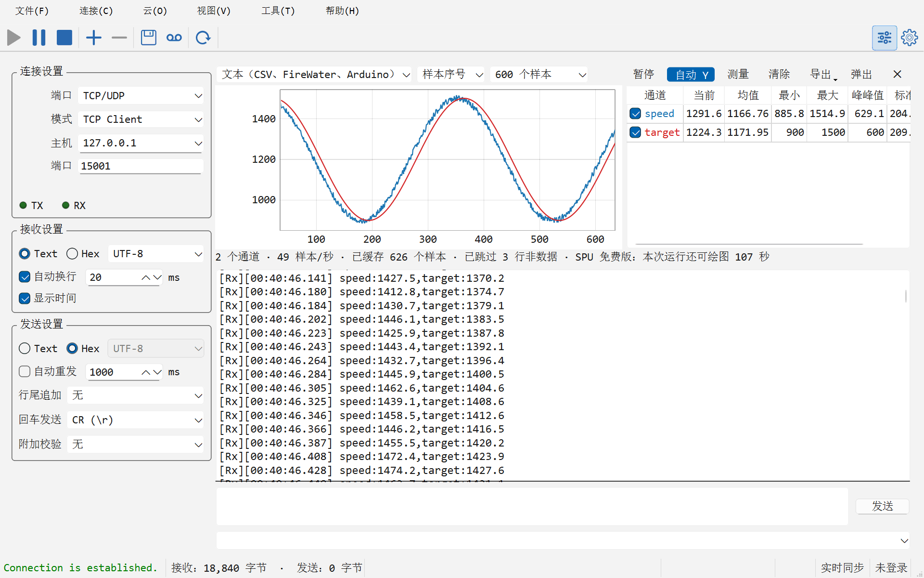924x578 pixels.
Task: Click speed current value 1291.6
Action: click(x=704, y=114)
